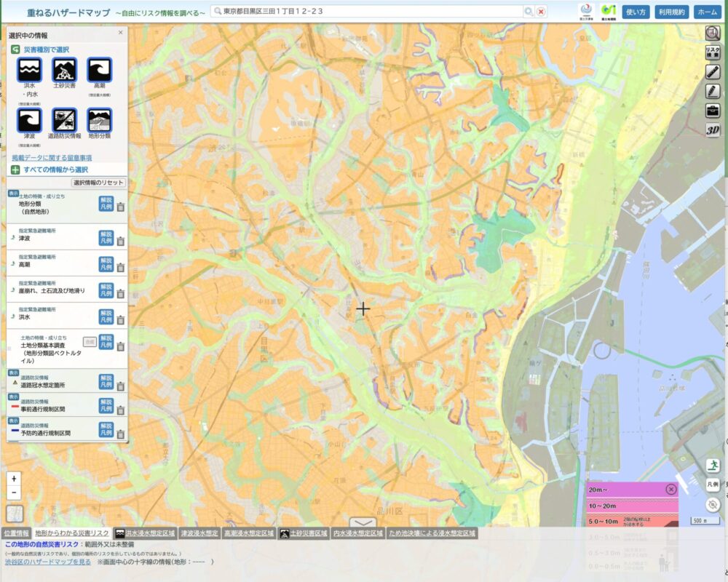This screenshot has height=582, width=728.
Task: Open the ruler measurement tool
Action: click(713, 72)
